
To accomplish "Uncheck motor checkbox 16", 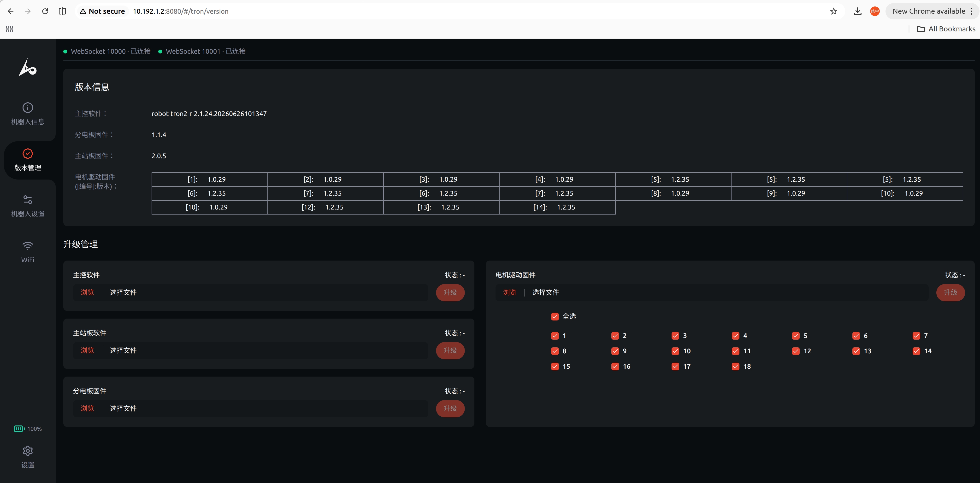I will click(615, 367).
